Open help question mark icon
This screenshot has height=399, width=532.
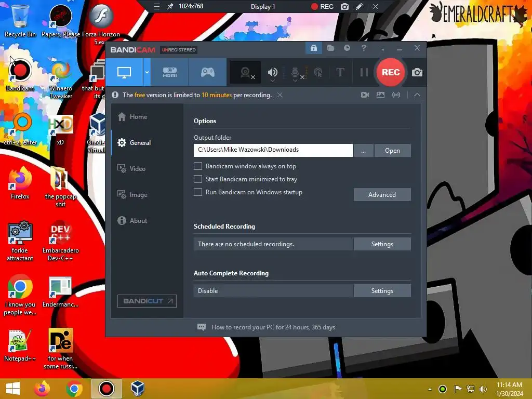(x=364, y=48)
